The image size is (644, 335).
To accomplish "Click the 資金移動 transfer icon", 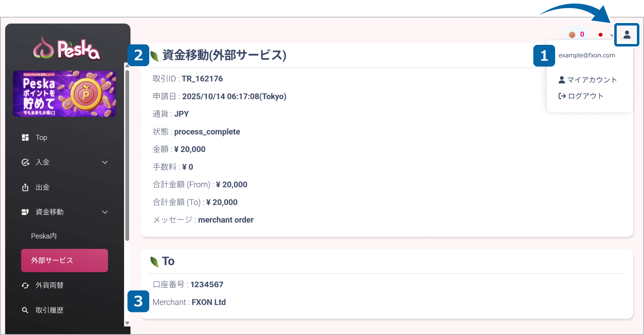I will click(25, 212).
